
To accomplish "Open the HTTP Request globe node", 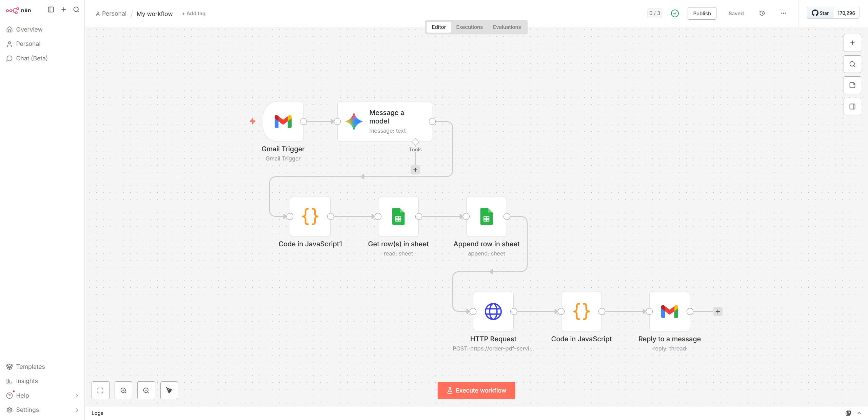I will (x=493, y=311).
